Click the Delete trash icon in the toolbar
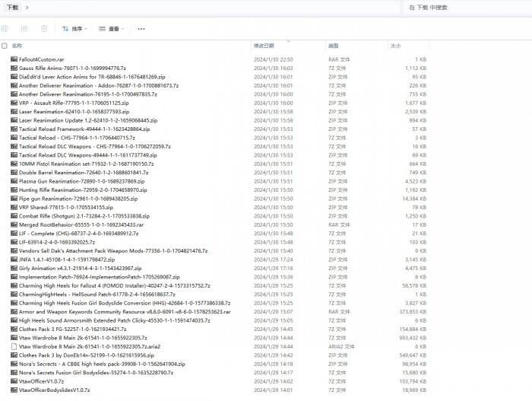The image size is (532, 401). click(44, 29)
